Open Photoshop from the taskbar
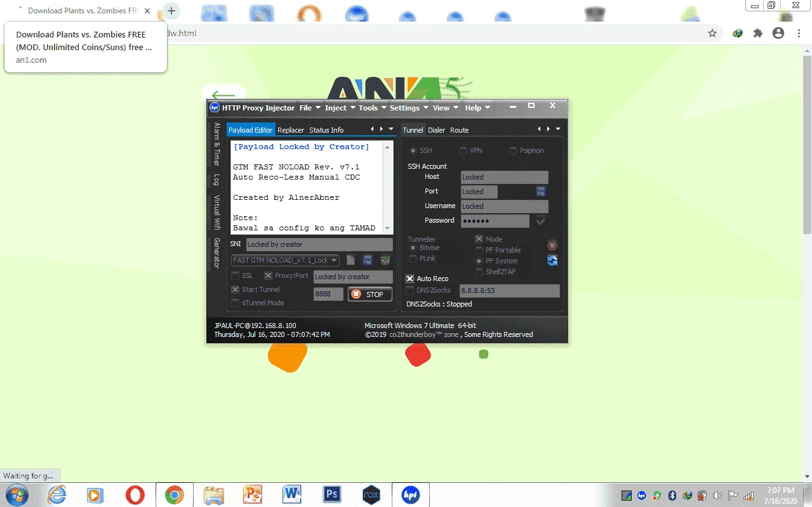Image resolution: width=812 pixels, height=507 pixels. (332, 495)
